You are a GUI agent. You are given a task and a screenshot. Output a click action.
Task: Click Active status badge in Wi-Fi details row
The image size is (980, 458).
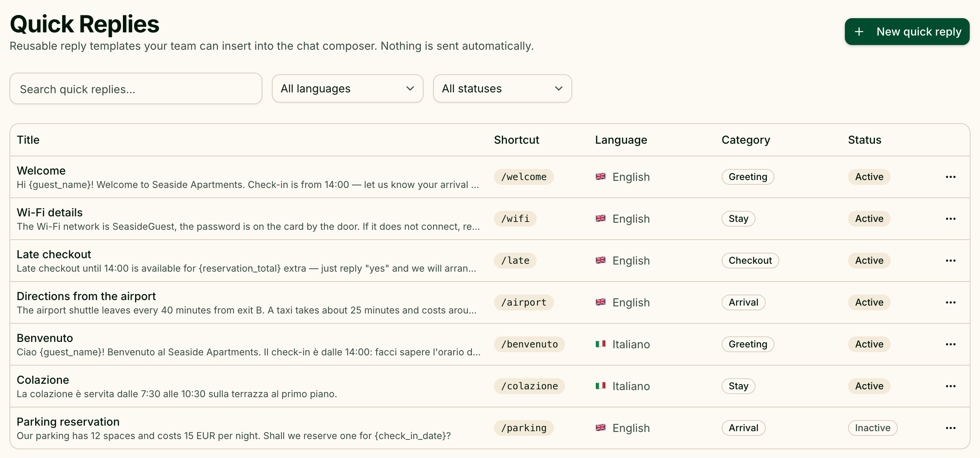[869, 219]
